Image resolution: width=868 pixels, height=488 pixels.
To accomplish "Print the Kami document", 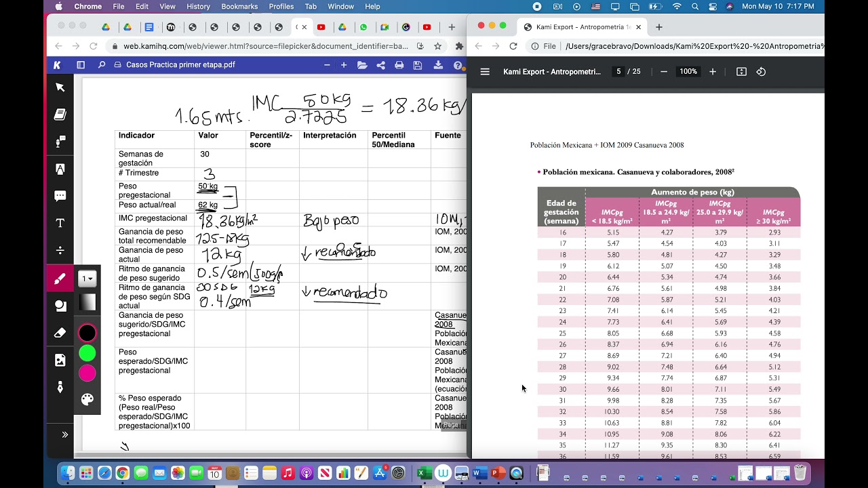I will click(399, 65).
